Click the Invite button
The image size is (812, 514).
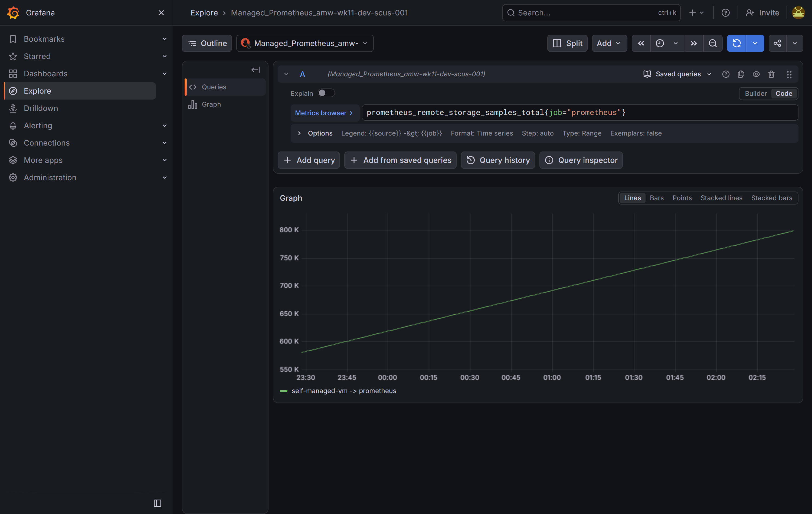762,13
